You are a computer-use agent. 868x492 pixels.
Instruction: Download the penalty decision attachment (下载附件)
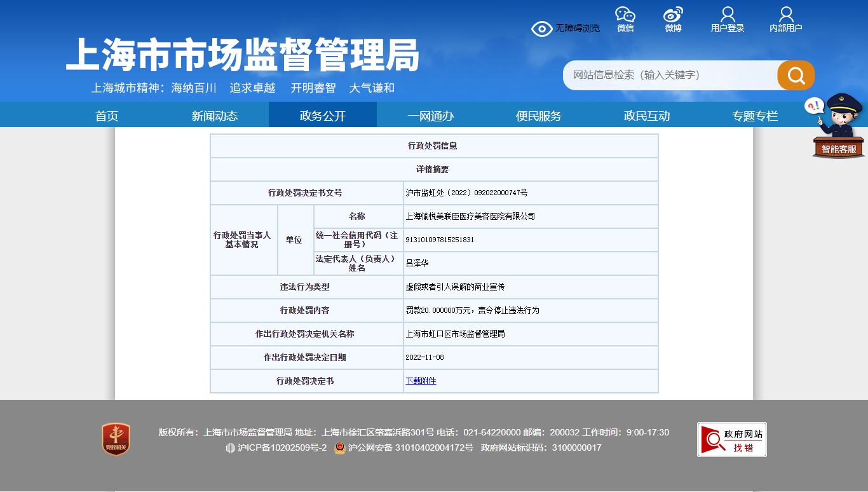coord(421,381)
